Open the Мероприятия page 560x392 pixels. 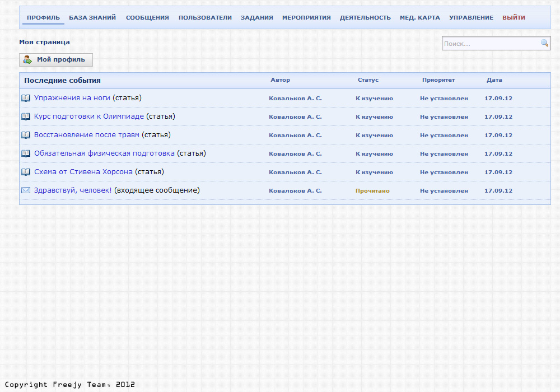tap(306, 18)
